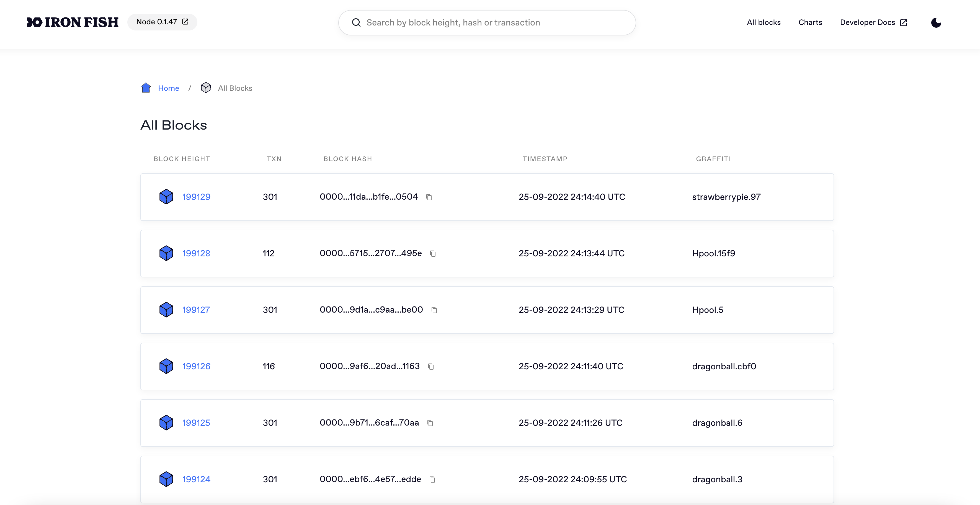Switch to the Charts page
980x505 pixels.
point(810,22)
